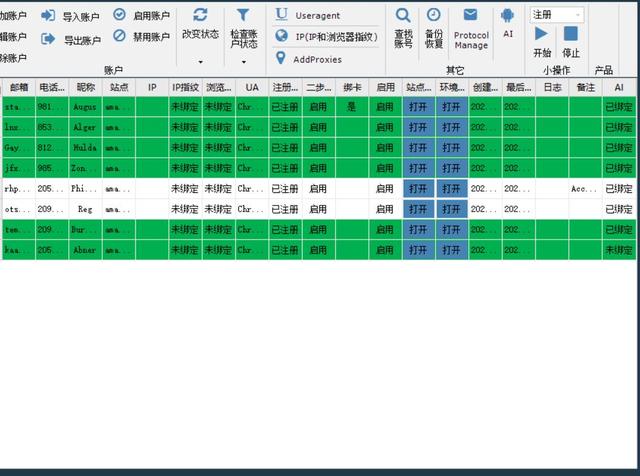
Task: Click the email cell 'rhp...'
Action: (x=19, y=189)
